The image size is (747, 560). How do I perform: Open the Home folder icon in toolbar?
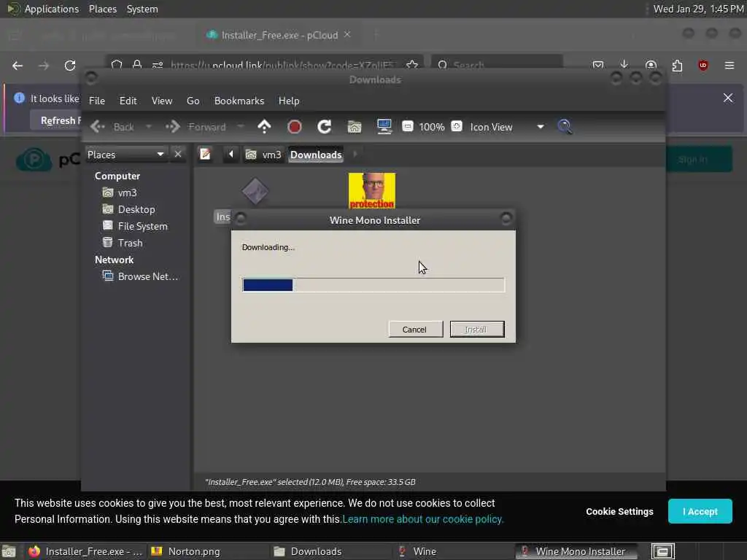click(355, 127)
